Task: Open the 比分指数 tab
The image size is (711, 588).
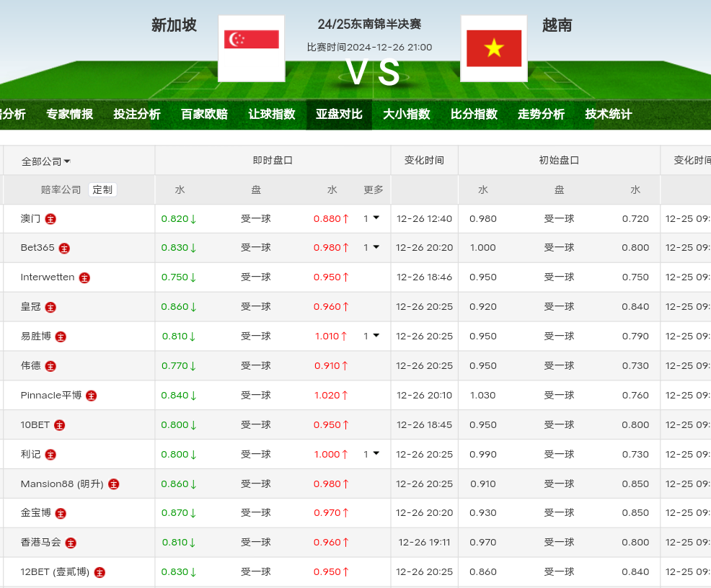Action: pyautogui.click(x=474, y=114)
